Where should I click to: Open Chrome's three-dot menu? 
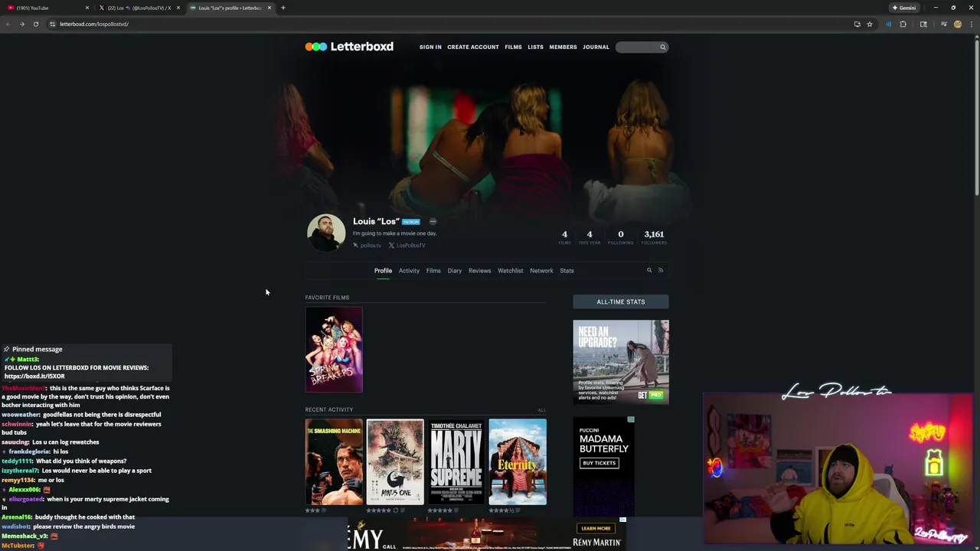point(972,24)
